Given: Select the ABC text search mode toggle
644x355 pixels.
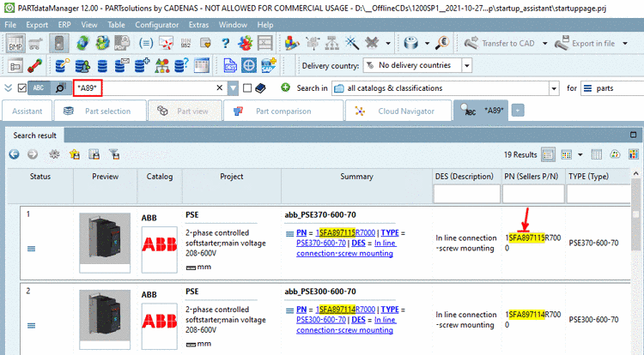Looking at the screenshot, I should click(x=39, y=87).
